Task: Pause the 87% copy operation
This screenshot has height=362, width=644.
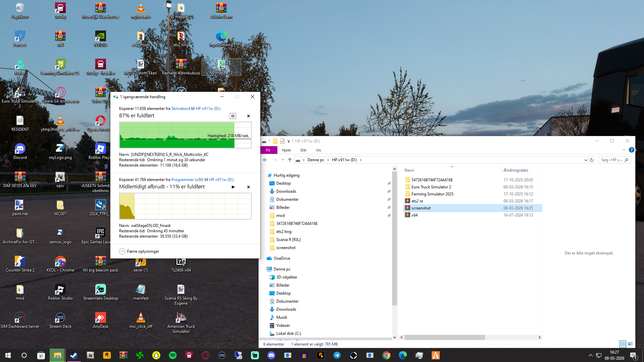Action: coord(233,116)
